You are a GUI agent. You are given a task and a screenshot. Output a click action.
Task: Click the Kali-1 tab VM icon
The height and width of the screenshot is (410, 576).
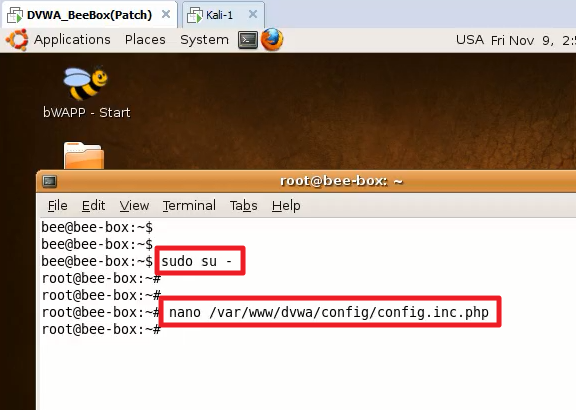pos(195,15)
